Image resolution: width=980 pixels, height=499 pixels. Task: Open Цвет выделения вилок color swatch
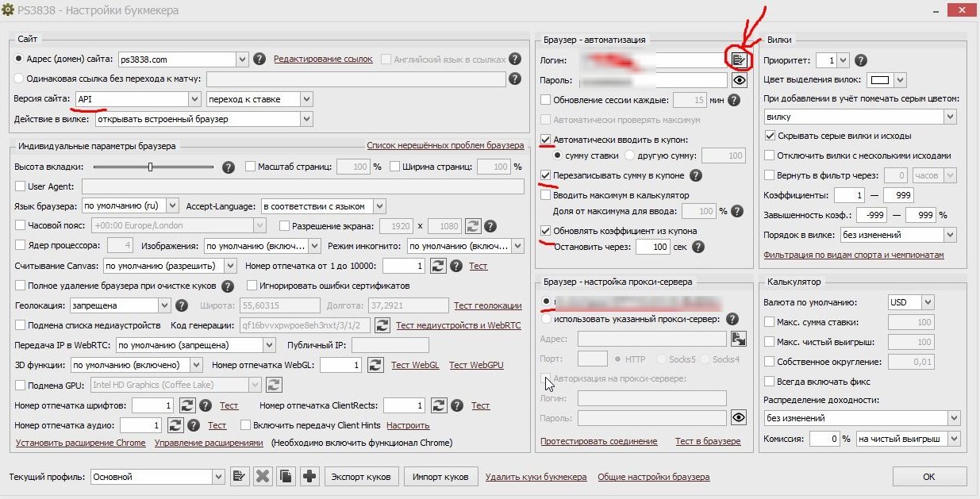coord(888,80)
